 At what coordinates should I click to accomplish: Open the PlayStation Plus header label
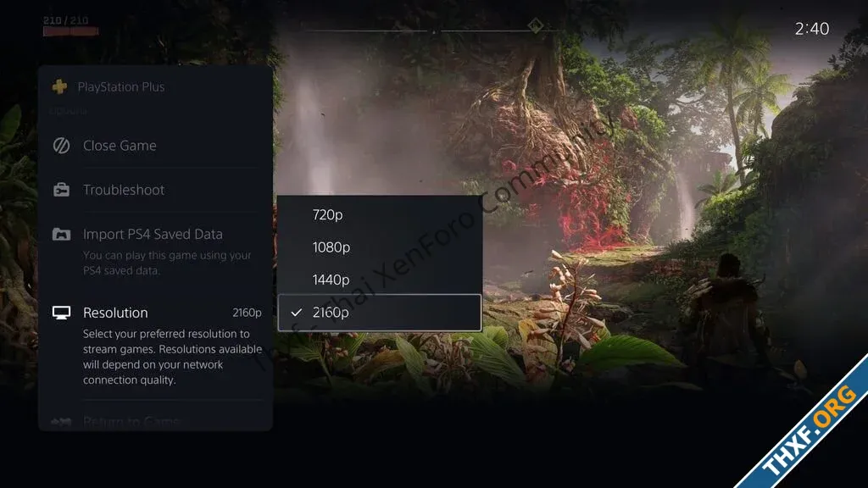[x=121, y=87]
